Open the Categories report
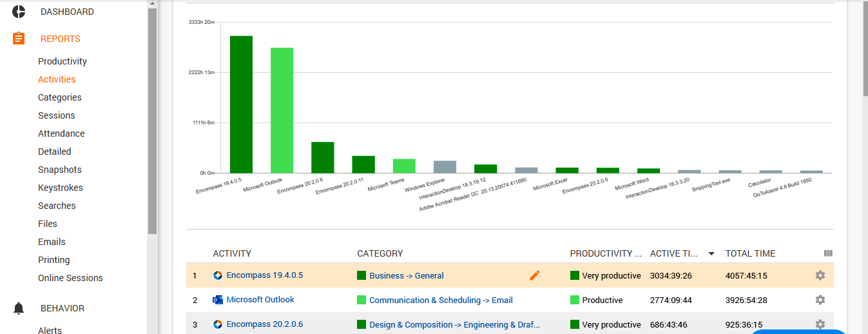This screenshot has height=334, width=868. click(60, 97)
